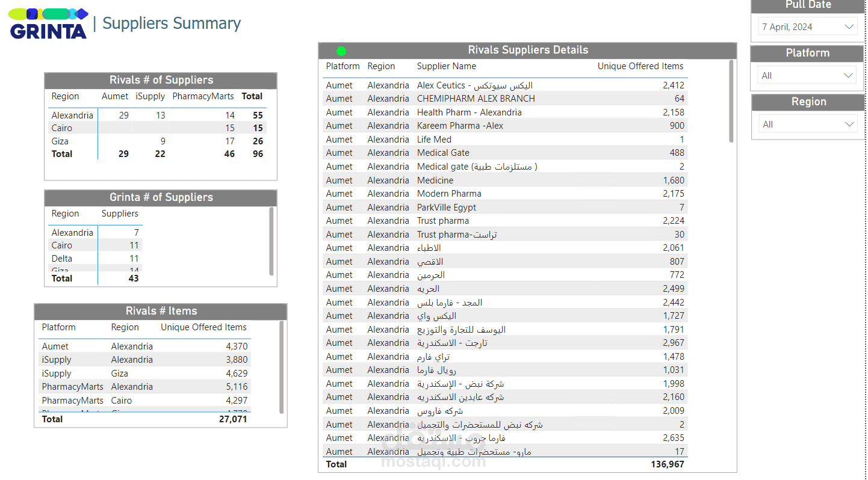Sort by Unique Offered Items in Rivals Suppliers Details

640,66
